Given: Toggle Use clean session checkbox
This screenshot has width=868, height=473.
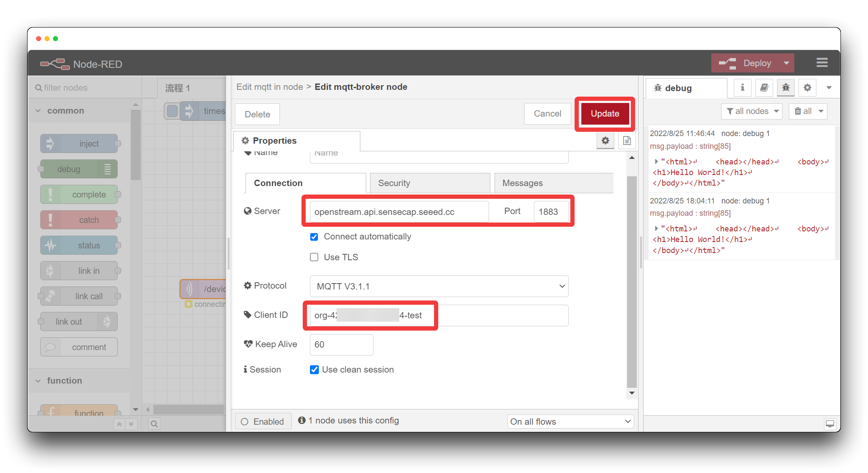Looking at the screenshot, I should pyautogui.click(x=314, y=370).
